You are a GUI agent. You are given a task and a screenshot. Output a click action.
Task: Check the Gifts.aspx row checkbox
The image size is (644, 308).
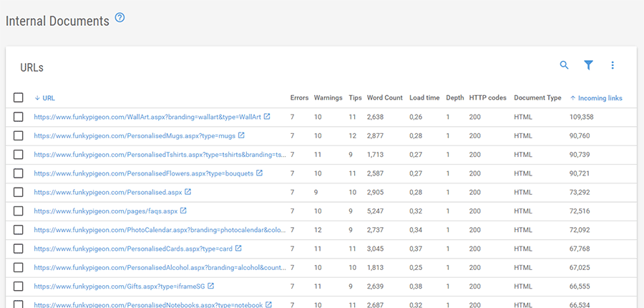tap(18, 287)
